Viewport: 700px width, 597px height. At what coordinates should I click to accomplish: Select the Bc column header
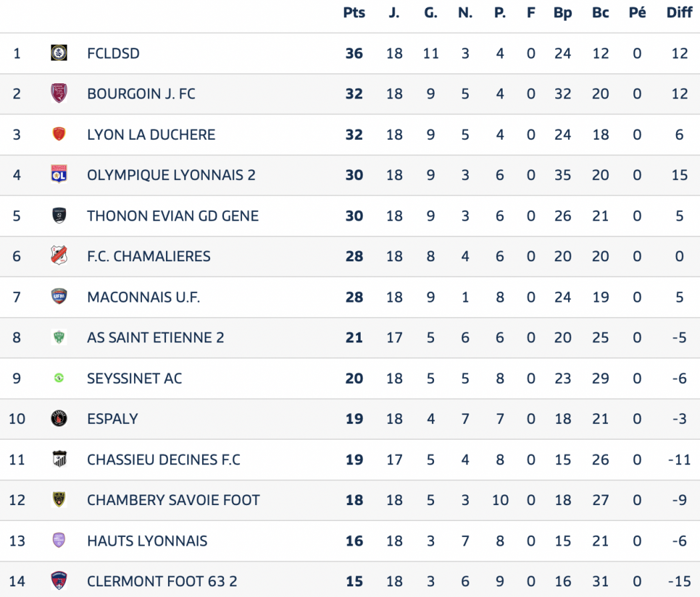click(x=601, y=13)
